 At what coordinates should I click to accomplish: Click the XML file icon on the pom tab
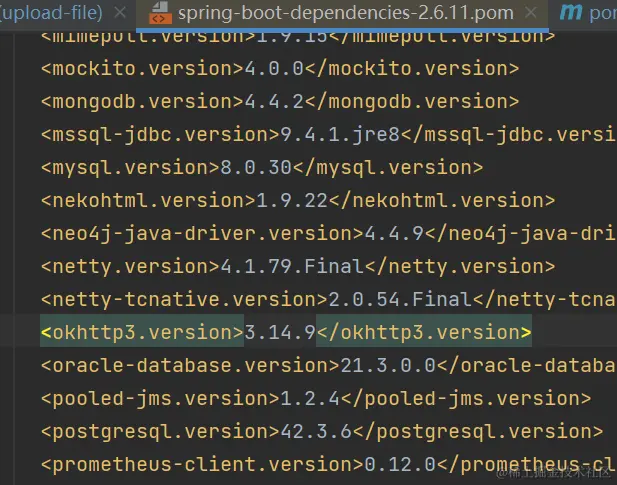click(x=160, y=13)
